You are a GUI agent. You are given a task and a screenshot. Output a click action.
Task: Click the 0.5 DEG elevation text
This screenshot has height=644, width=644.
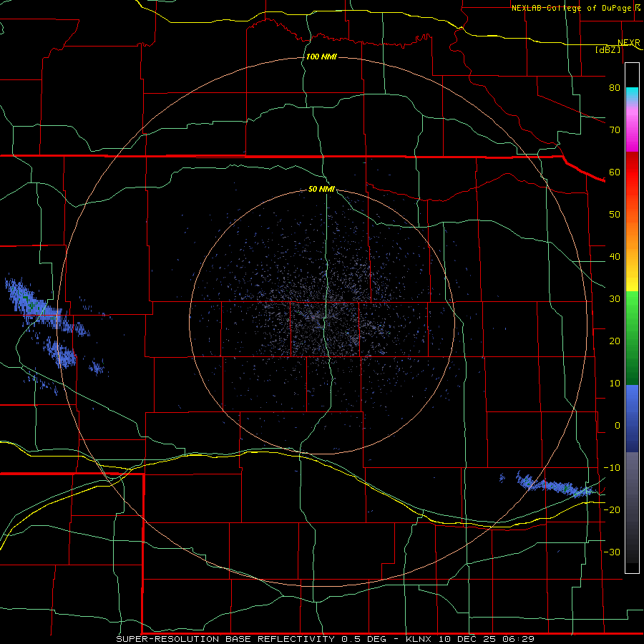(363, 639)
